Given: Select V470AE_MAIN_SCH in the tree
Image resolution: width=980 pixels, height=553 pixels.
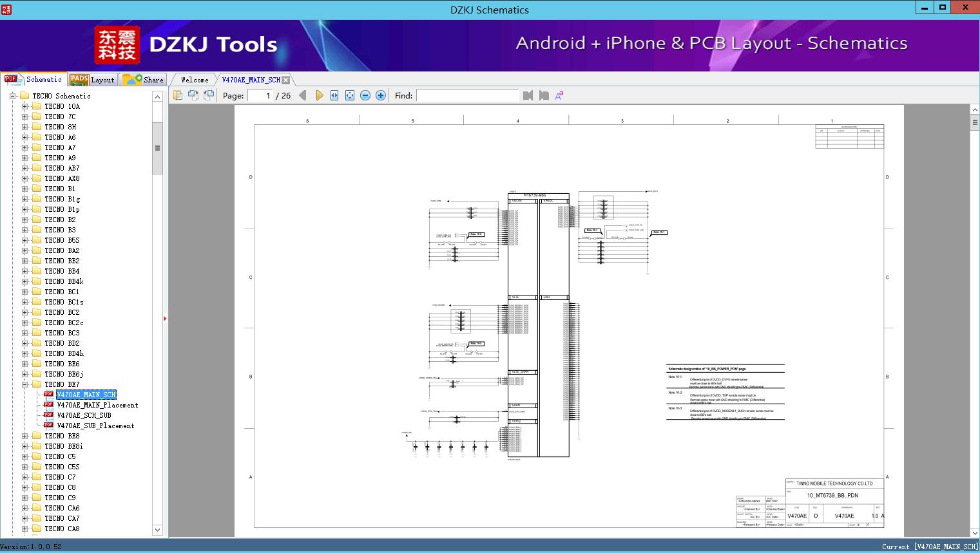Looking at the screenshot, I should click(86, 395).
